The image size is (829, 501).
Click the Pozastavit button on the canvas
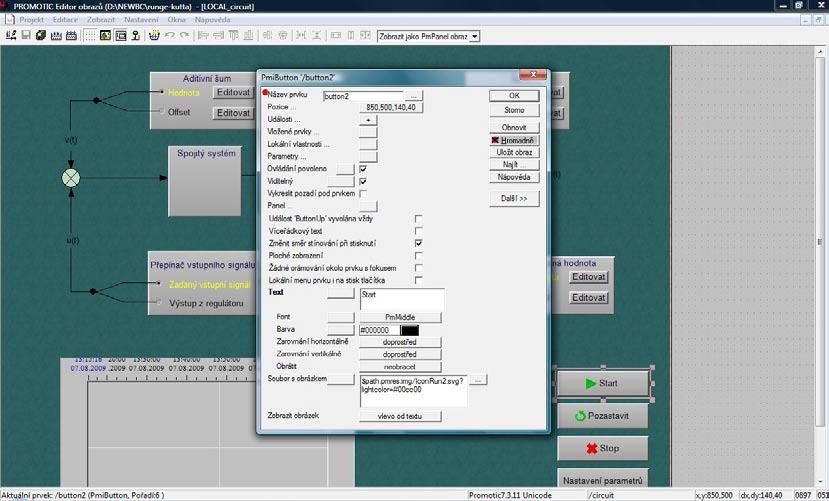(603, 416)
